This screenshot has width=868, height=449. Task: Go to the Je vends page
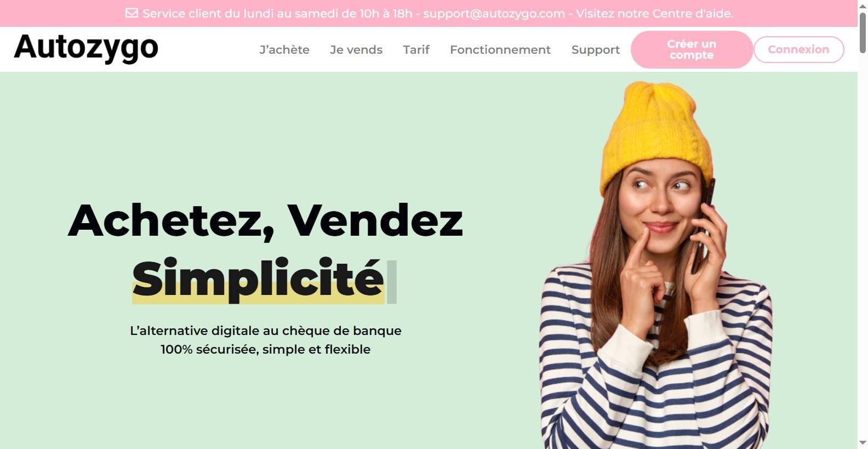(x=356, y=50)
